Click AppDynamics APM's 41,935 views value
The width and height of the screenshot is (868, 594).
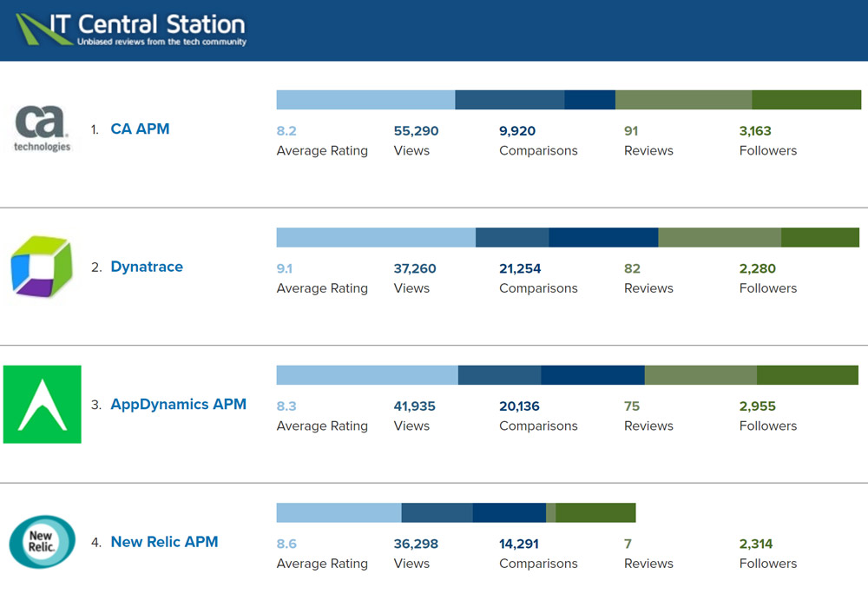point(415,406)
